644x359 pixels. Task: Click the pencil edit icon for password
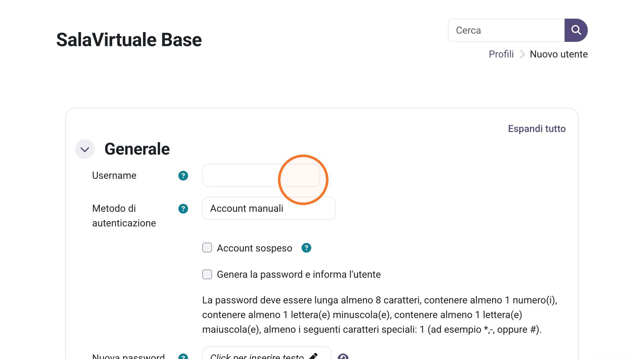pos(313,356)
